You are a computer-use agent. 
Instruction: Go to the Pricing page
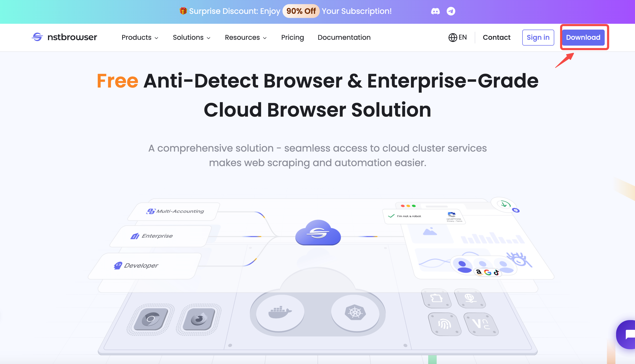point(292,38)
